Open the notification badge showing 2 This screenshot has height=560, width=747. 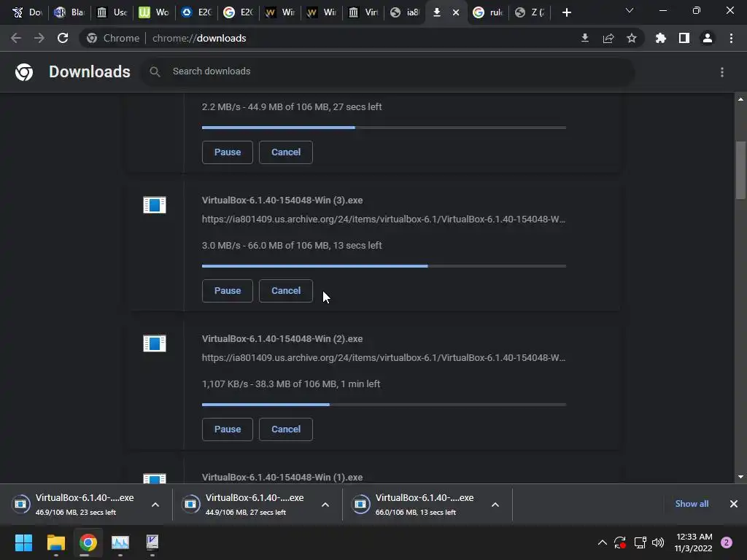[x=727, y=542]
